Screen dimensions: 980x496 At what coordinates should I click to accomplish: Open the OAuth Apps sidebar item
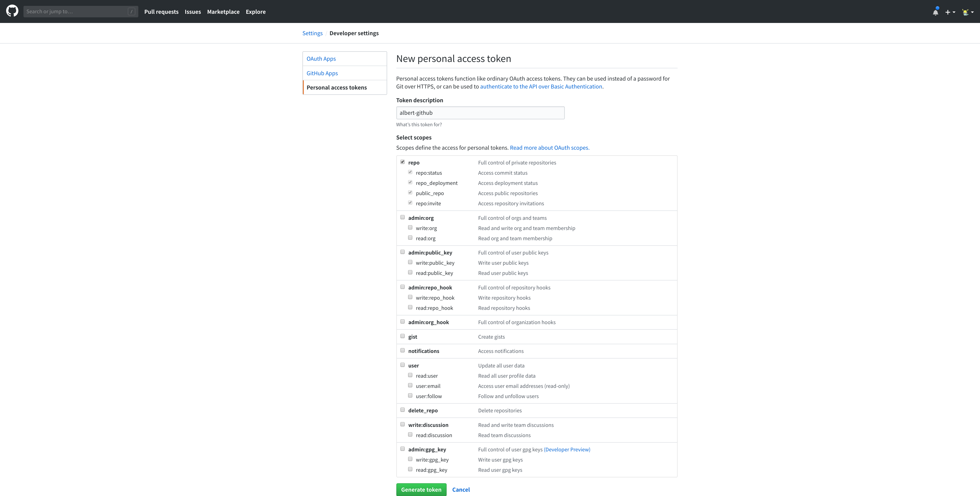pos(321,59)
